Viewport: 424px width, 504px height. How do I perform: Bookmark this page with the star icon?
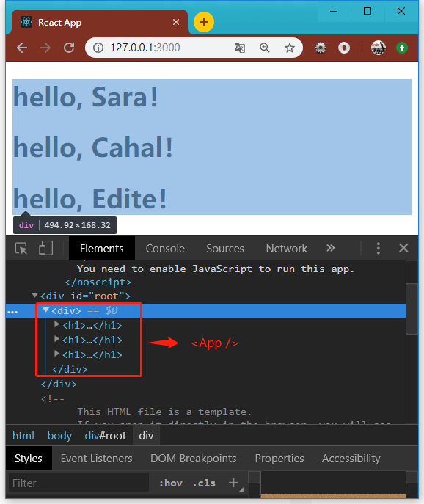290,48
